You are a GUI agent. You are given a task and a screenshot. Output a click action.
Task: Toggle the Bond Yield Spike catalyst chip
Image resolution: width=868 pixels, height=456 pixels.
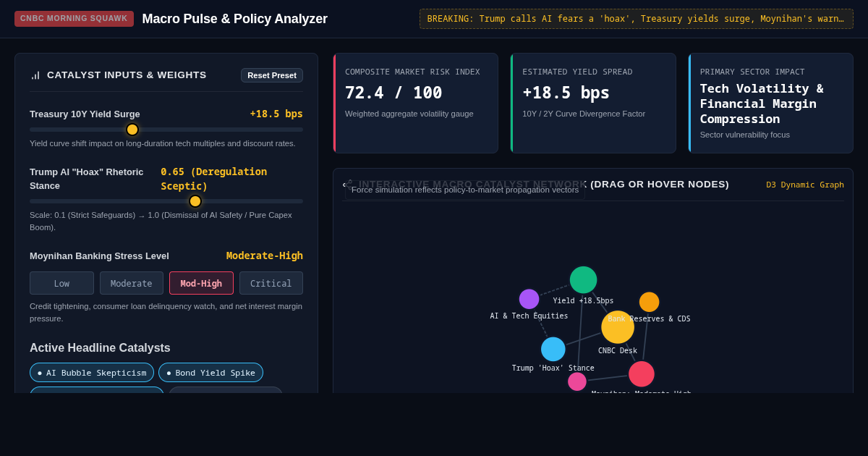(210, 373)
